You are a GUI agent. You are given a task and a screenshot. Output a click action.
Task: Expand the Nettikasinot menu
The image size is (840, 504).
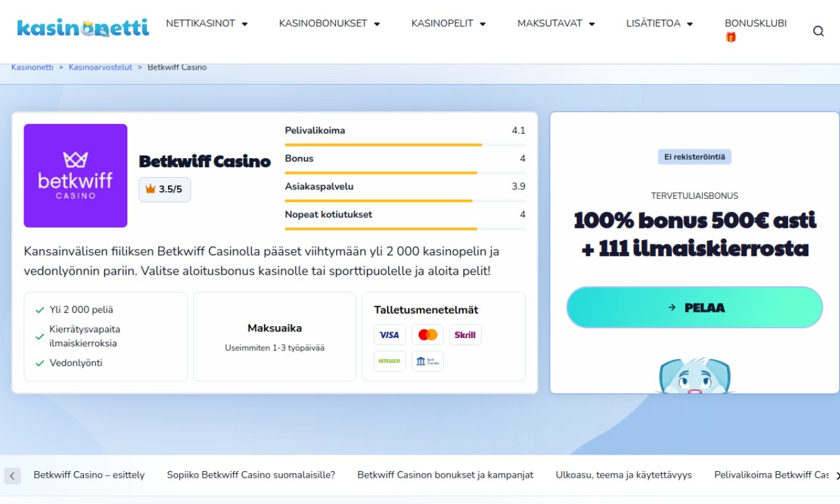pos(207,23)
